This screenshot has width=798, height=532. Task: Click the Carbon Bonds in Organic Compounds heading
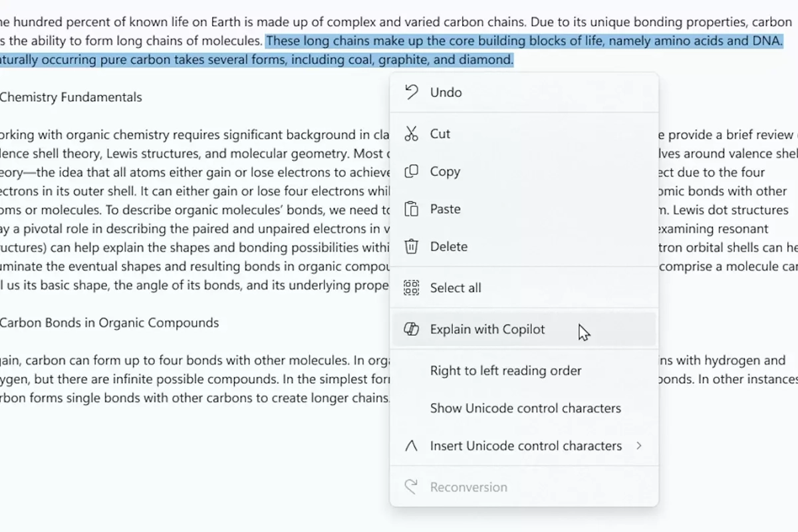[109, 323]
